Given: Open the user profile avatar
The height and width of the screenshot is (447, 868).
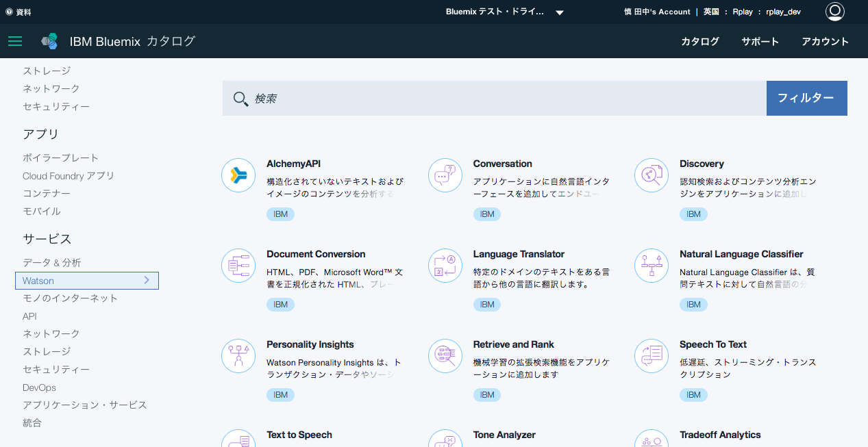Looking at the screenshot, I should 834,12.
